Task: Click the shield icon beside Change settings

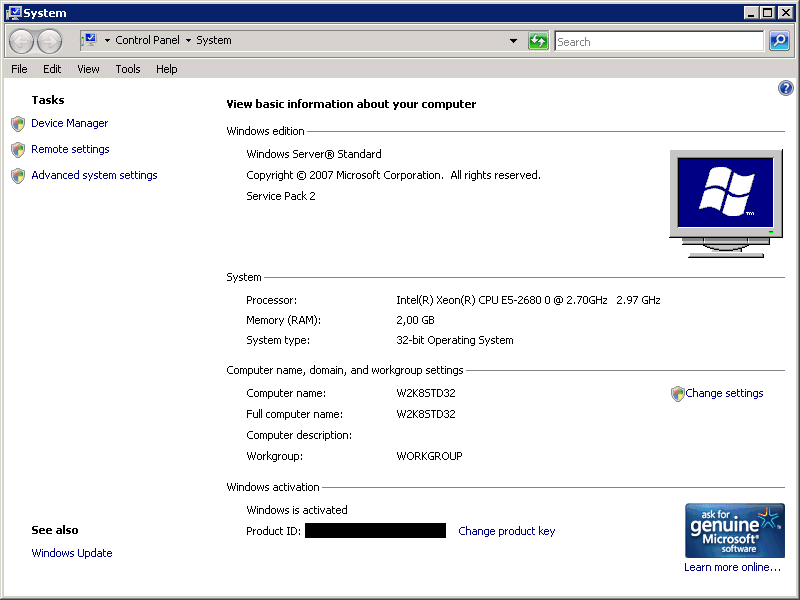Action: 677,393
